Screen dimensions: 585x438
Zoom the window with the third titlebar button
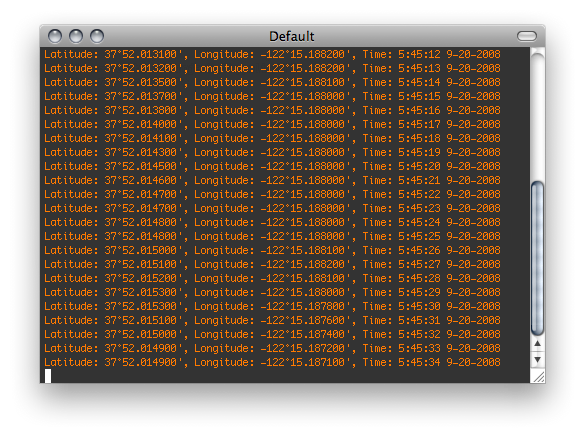[97, 36]
